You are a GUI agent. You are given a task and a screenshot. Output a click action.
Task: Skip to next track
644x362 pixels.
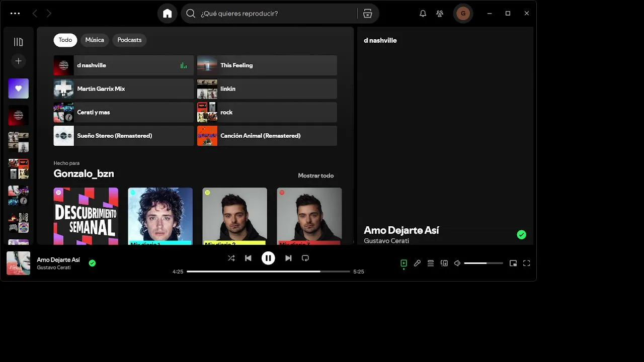coord(288,258)
